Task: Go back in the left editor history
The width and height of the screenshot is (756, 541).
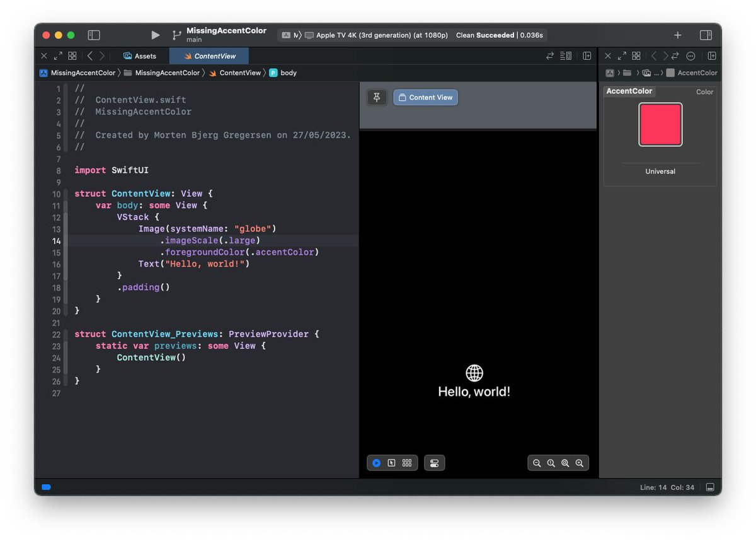Action: tap(89, 56)
